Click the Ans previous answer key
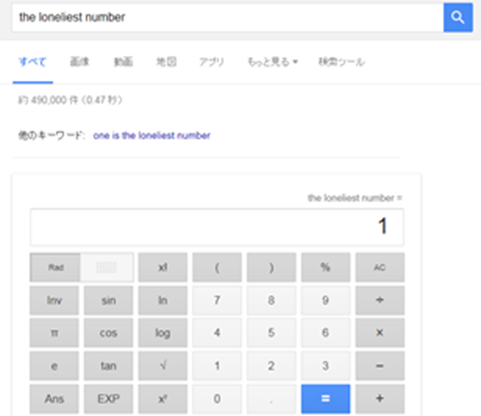Image resolution: width=481 pixels, height=416 pixels. pyautogui.click(x=54, y=399)
